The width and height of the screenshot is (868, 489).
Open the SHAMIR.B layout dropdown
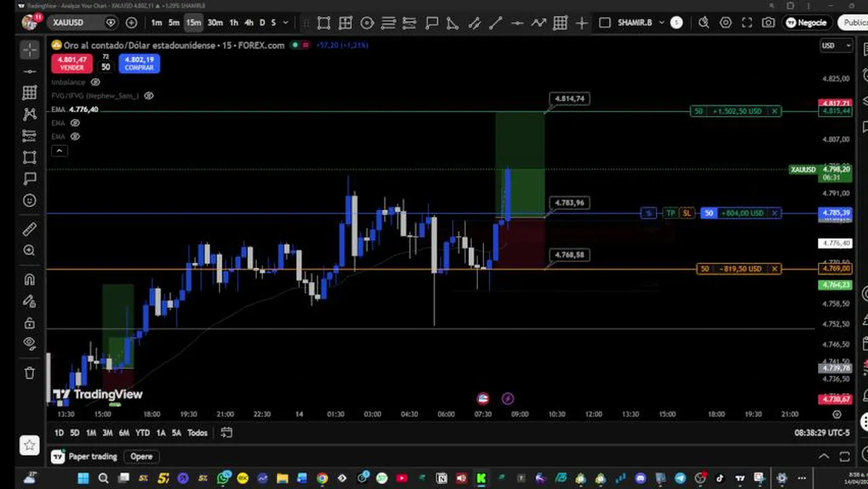640,22
